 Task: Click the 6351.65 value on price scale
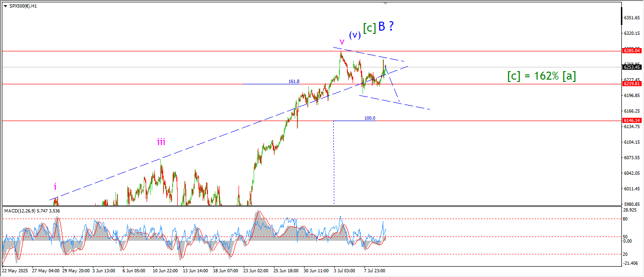632,18
